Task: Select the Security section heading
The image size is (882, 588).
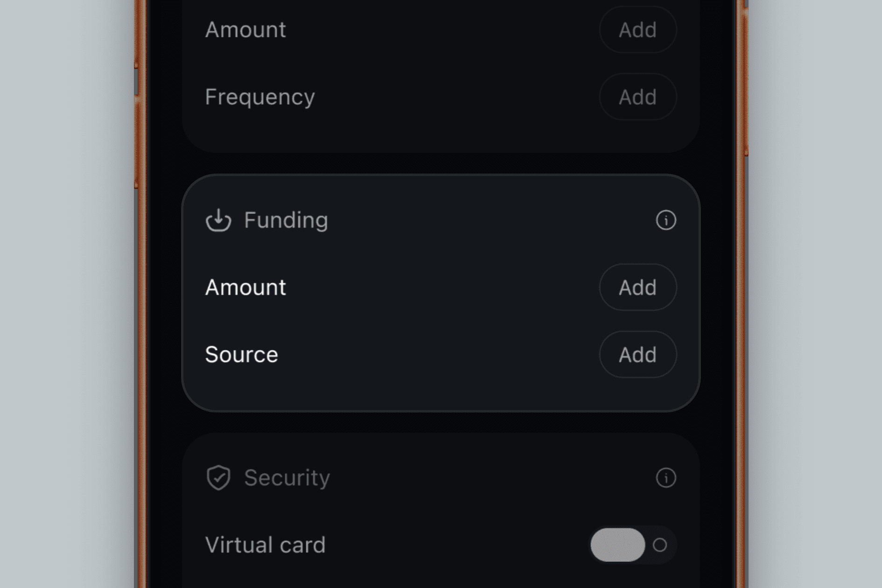Action: pos(287,477)
